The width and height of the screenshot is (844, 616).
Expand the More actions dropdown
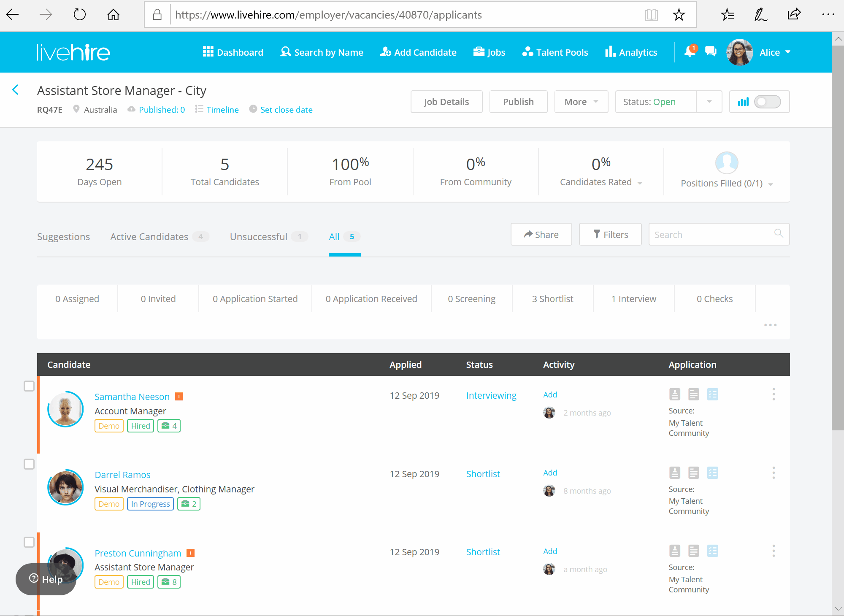pyautogui.click(x=581, y=101)
